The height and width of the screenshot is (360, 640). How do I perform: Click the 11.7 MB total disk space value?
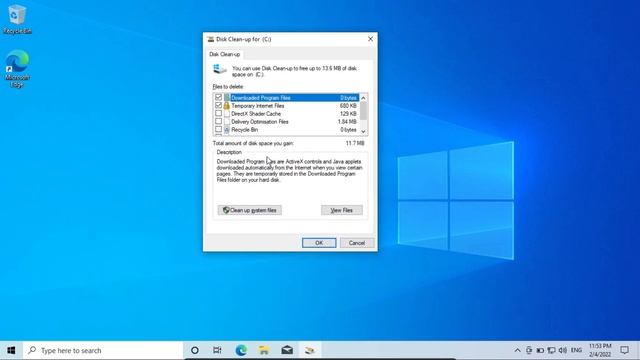355,143
